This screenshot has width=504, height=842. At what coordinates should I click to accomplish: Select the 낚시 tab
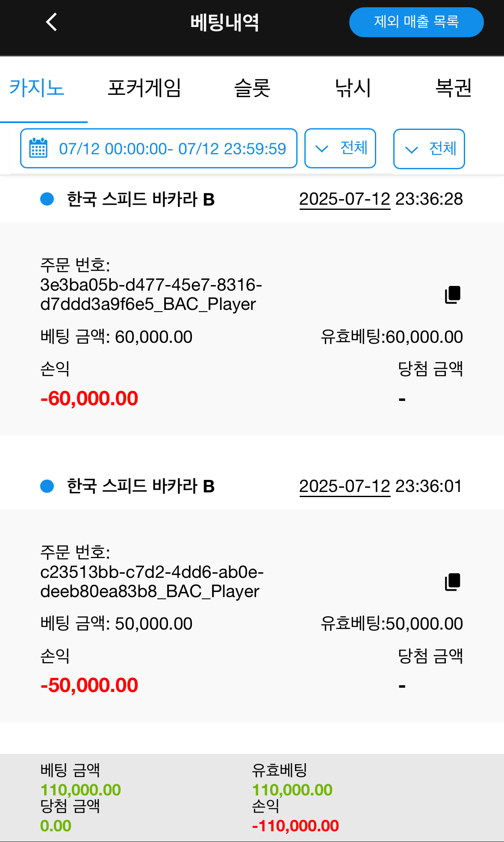point(353,88)
